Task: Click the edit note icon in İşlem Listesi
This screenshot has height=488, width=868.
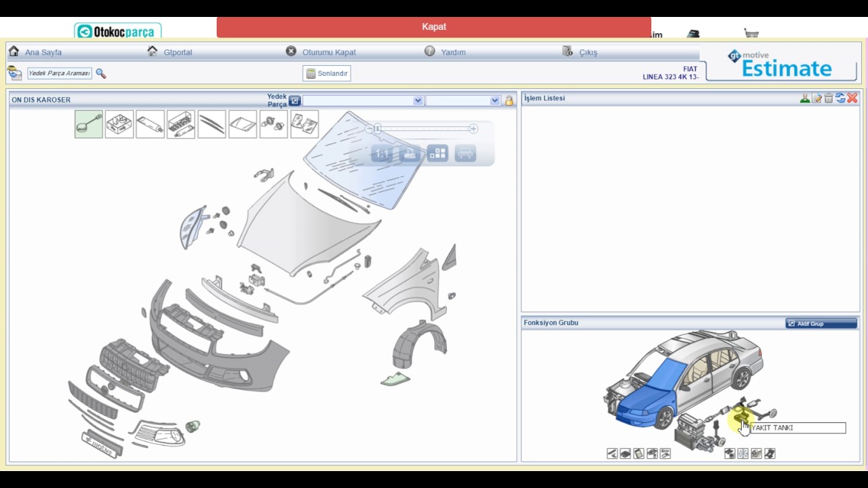Action: (817, 98)
